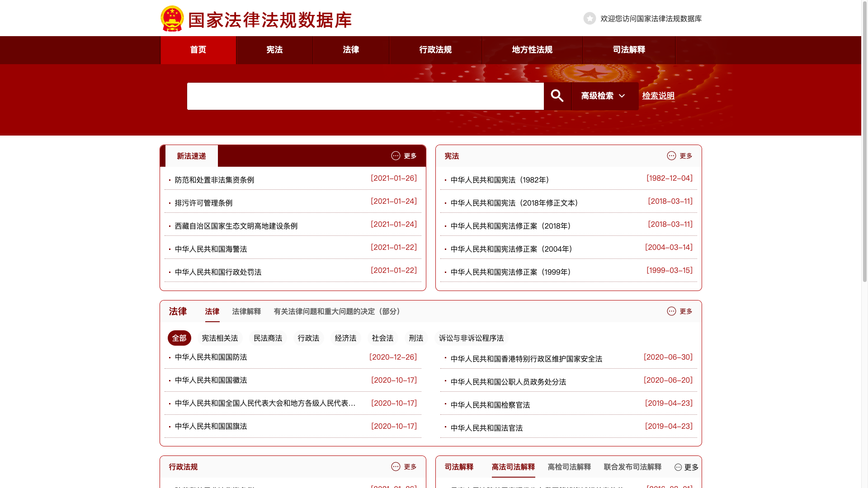Switch to the 法律解释 tab
The height and width of the screenshot is (488, 868).
(x=246, y=311)
